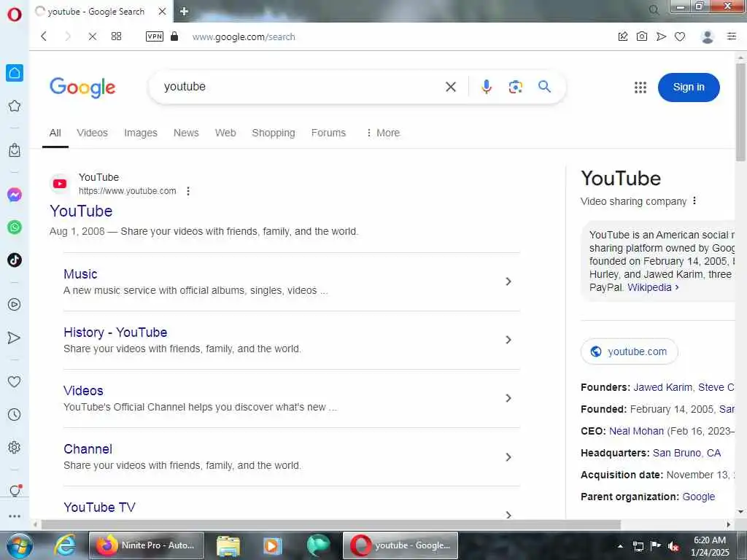Open the tab grid (Speed Dial) icon
747x560 pixels.
tap(116, 36)
